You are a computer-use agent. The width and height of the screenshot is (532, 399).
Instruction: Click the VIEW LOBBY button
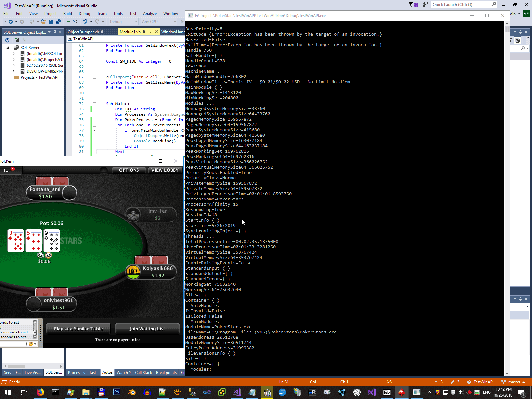click(x=165, y=170)
